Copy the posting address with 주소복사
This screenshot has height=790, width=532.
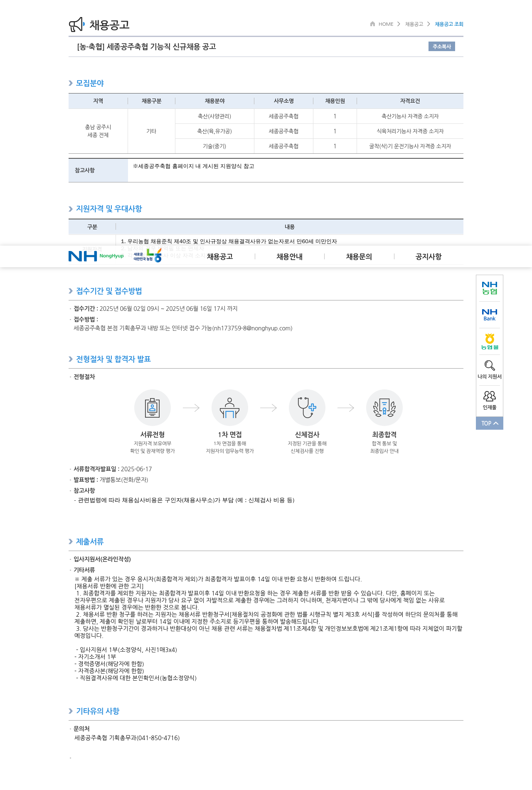pyautogui.click(x=442, y=47)
